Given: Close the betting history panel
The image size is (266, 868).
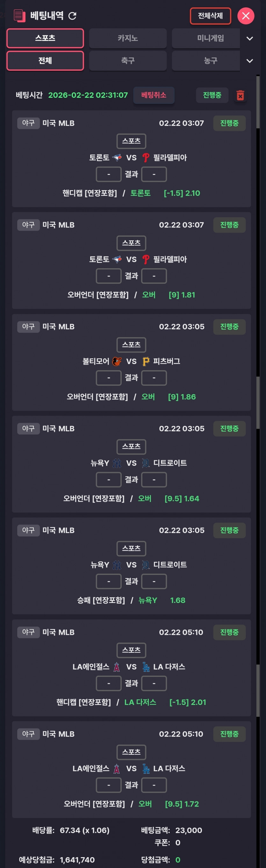Looking at the screenshot, I should [246, 16].
